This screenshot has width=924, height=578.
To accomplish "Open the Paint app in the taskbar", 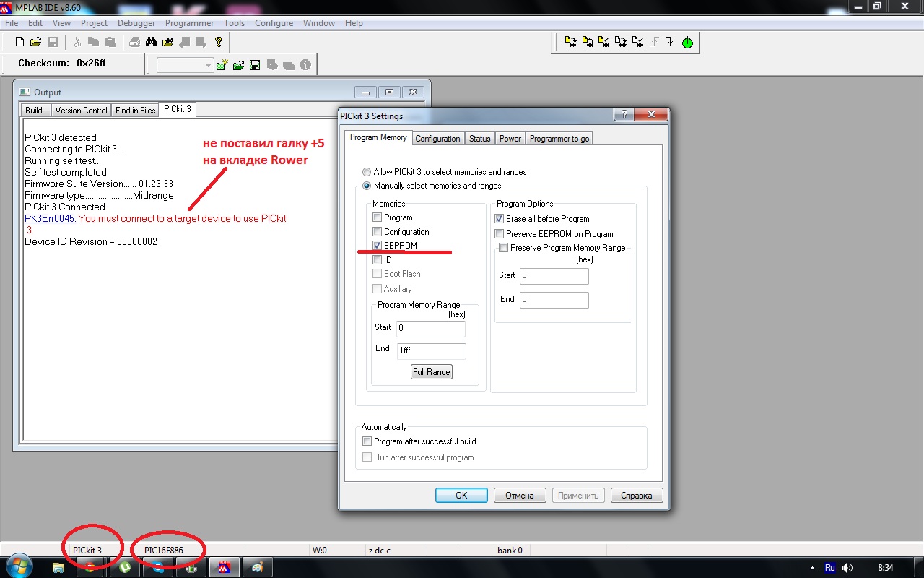I will pyautogui.click(x=256, y=567).
